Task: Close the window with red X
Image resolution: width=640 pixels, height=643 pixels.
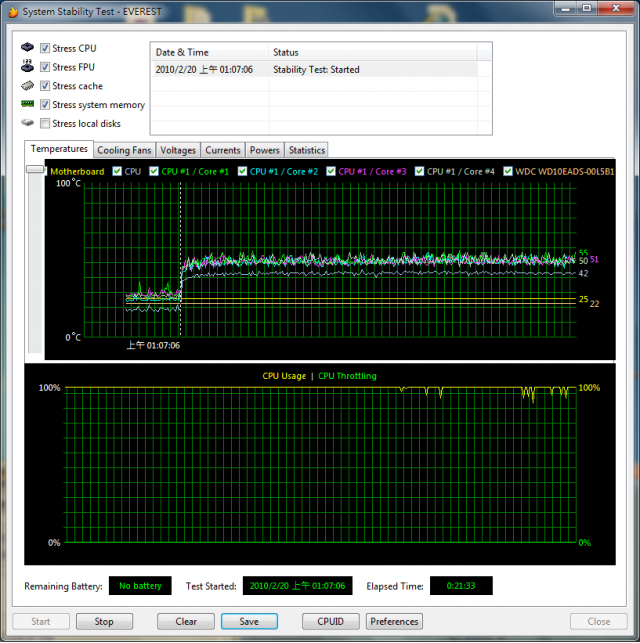Action: click(x=616, y=8)
